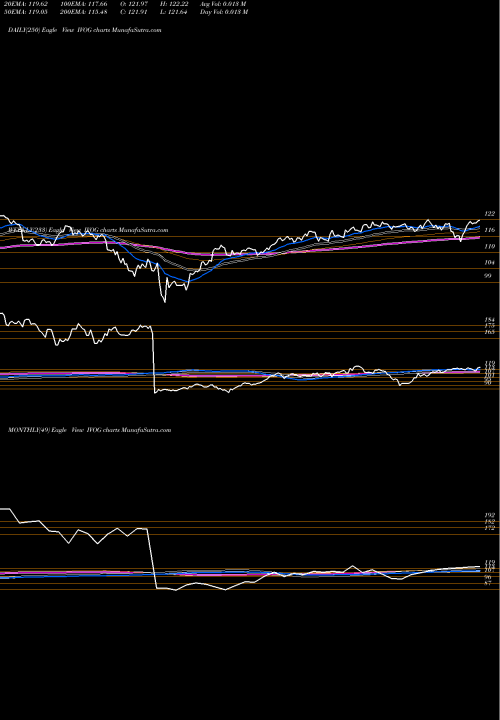Select the 172 price label on monthly axis
Viewport: 500px width, 720px height.
pos(490,529)
